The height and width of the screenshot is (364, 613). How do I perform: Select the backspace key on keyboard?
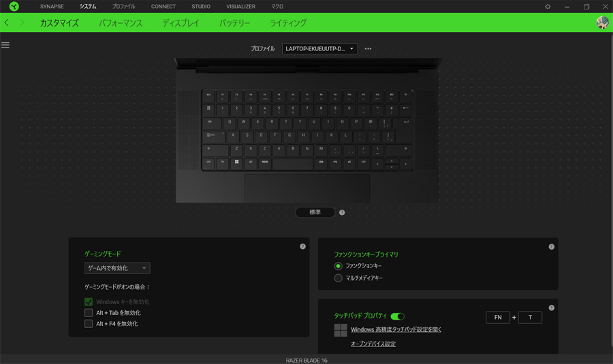coord(405,110)
